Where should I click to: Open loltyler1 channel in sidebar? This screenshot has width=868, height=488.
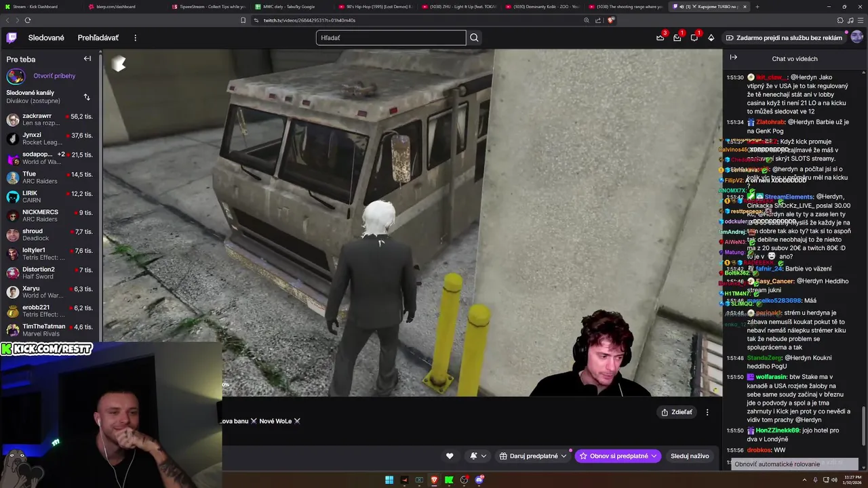50,253
